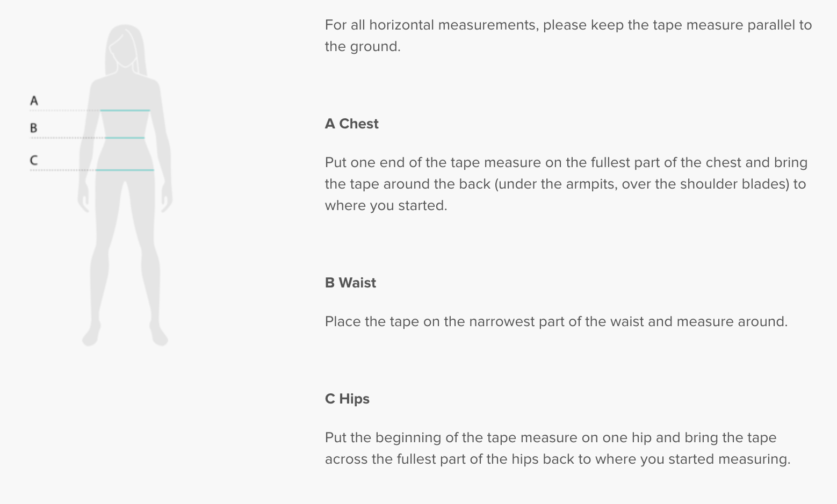Click the letter C label on the diagram
This screenshot has height=504, width=837.
coord(34,160)
